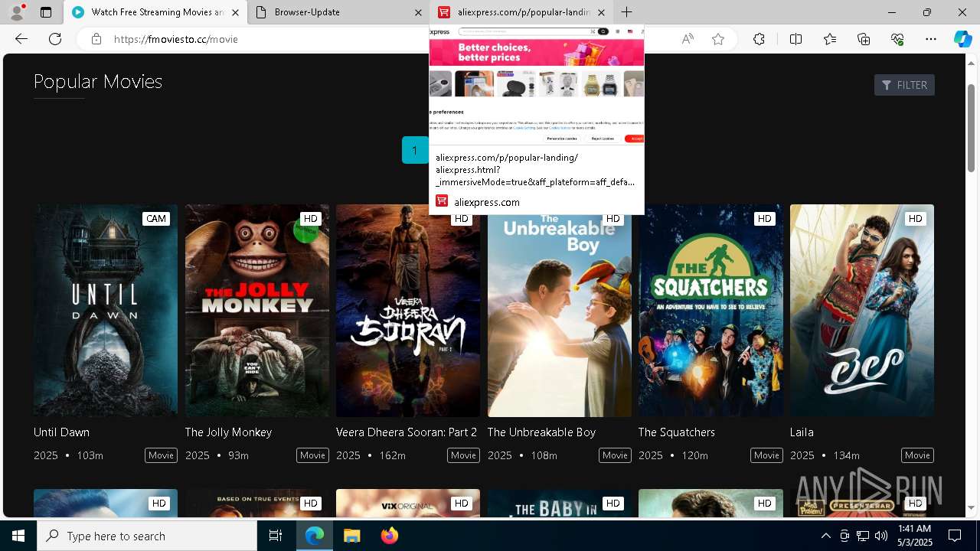Switch to the Watch Free Streaming Movies tab
Image resolution: width=980 pixels, height=551 pixels.
click(x=155, y=12)
